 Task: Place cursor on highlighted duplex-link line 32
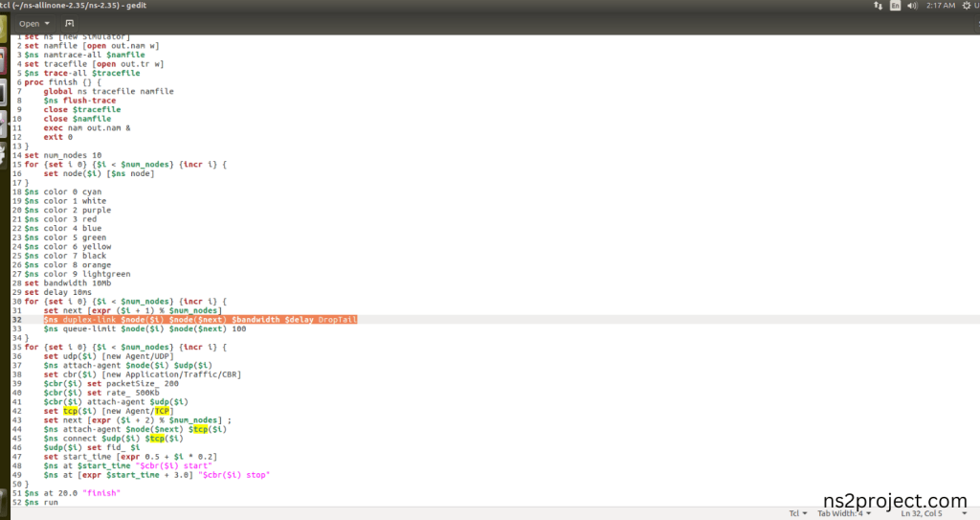(200, 320)
